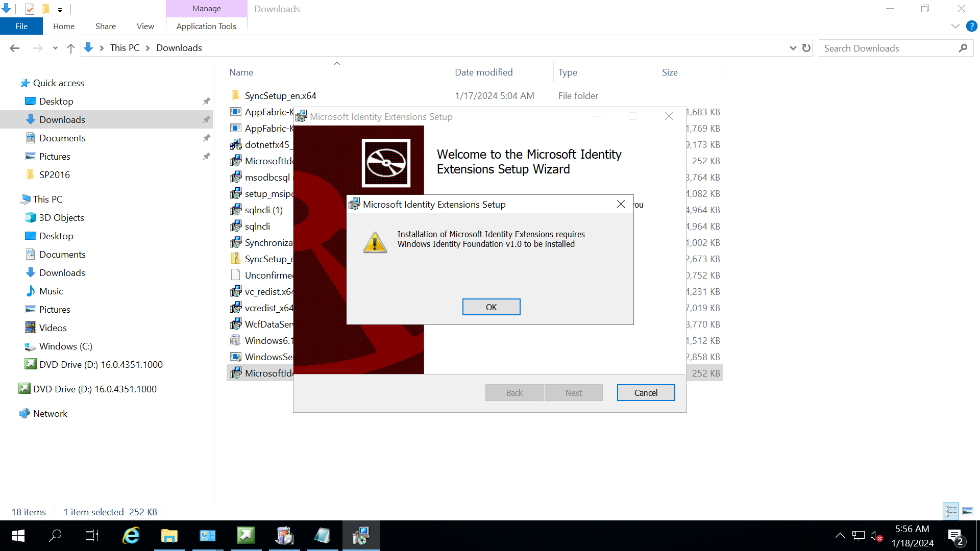Select This PC in navigation pane
Viewport: 980px width, 551px height.
point(47,199)
